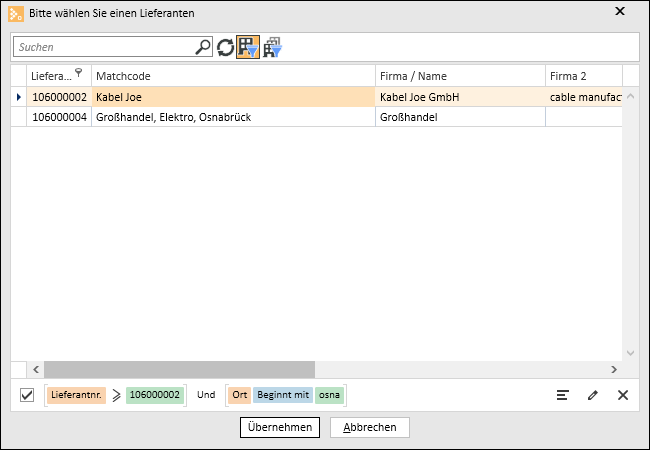
Task: Click the magnifier search icon
Action: coord(203,47)
